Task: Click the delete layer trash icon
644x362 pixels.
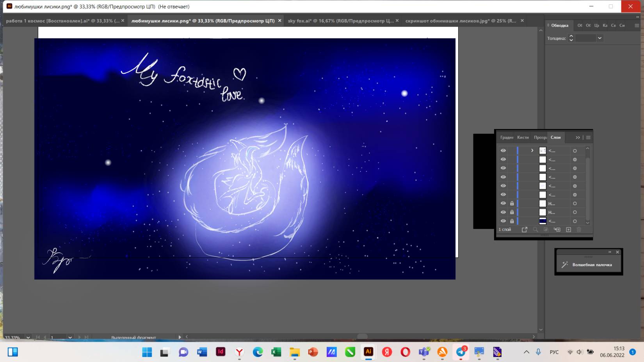Action: coord(579,230)
